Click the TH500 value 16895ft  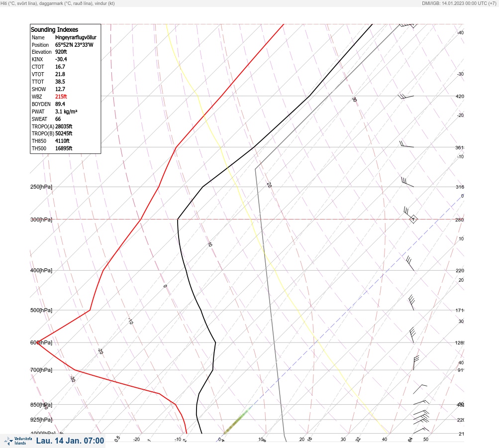coord(64,148)
